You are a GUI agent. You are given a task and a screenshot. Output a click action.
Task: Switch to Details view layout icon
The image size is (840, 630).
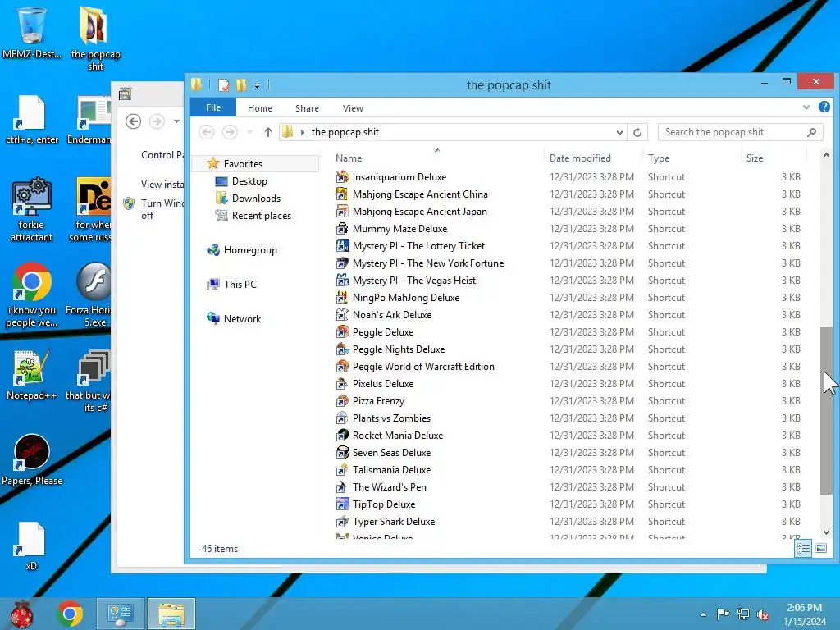click(x=803, y=548)
